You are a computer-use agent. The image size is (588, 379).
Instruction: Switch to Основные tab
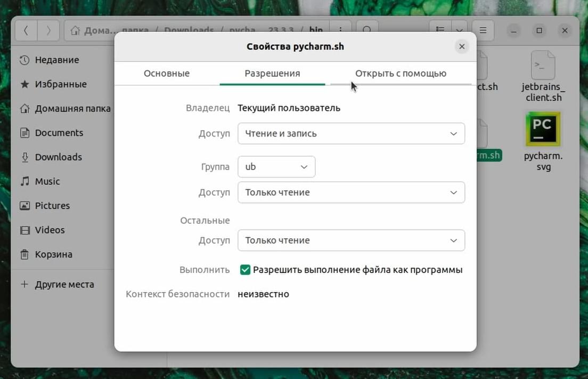[167, 74]
